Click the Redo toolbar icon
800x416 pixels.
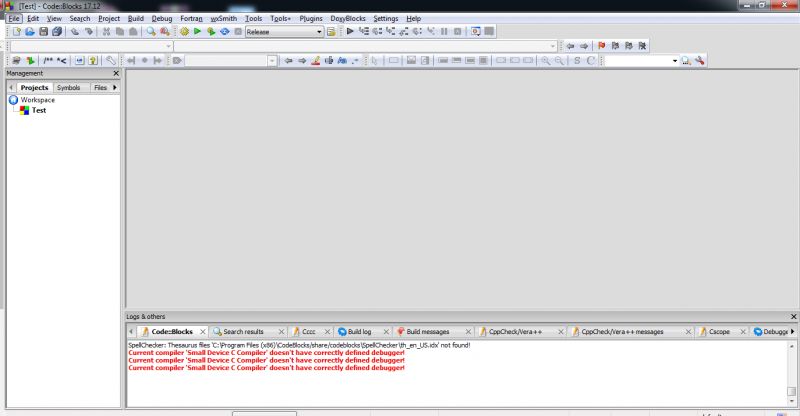click(89, 32)
